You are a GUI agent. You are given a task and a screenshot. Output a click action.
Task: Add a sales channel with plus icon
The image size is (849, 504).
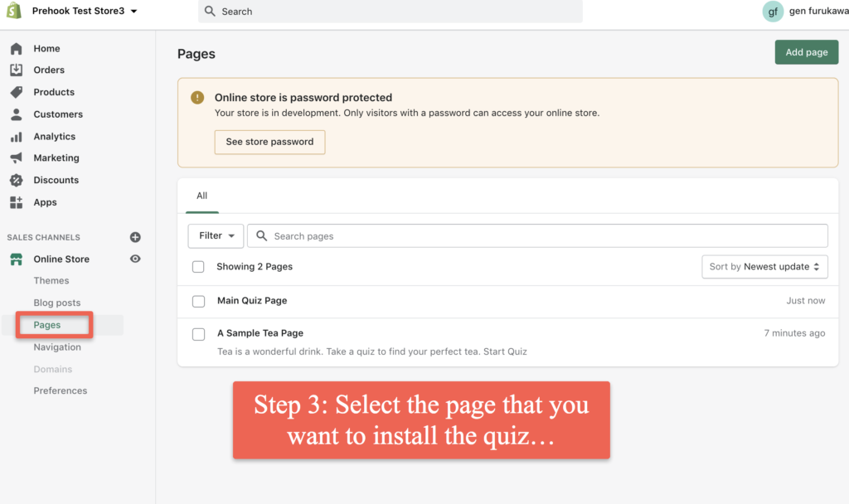[135, 237]
